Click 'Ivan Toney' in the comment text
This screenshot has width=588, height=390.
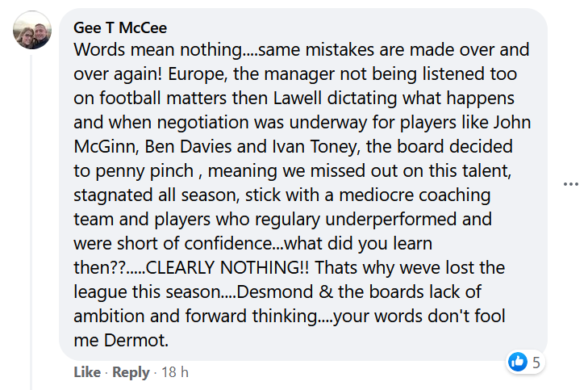pyautogui.click(x=315, y=146)
